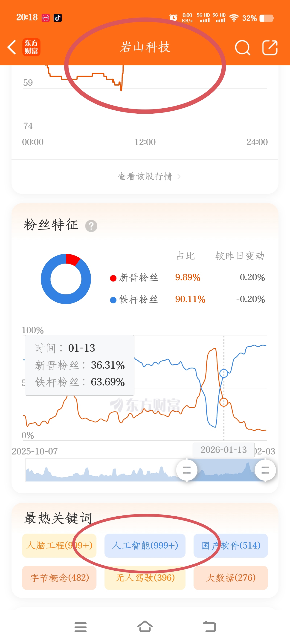Select 人脑工程(999+) keyword tag
The height and width of the screenshot is (644, 290).
click(x=59, y=546)
